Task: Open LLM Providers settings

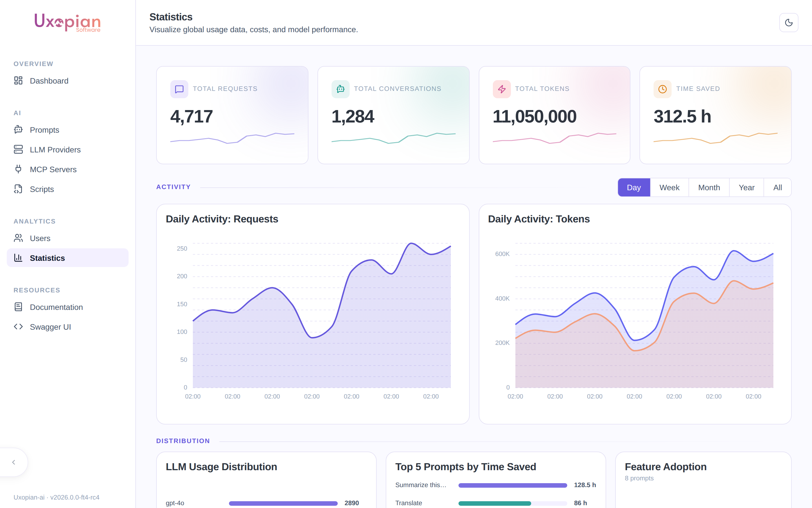Action: point(67,150)
